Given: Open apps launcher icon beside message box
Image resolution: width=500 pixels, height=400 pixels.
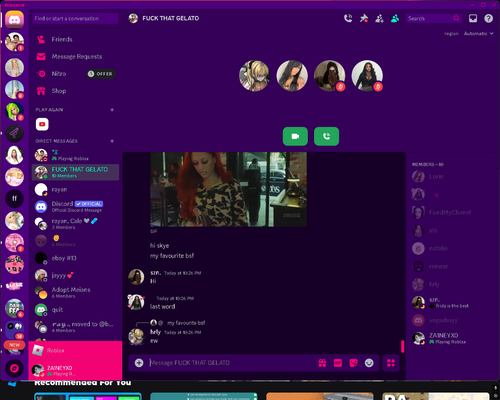Looking at the screenshot, I should [x=391, y=363].
